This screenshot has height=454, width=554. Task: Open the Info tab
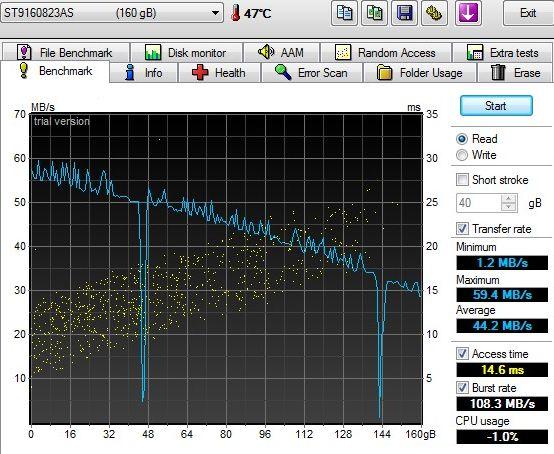pyautogui.click(x=143, y=72)
